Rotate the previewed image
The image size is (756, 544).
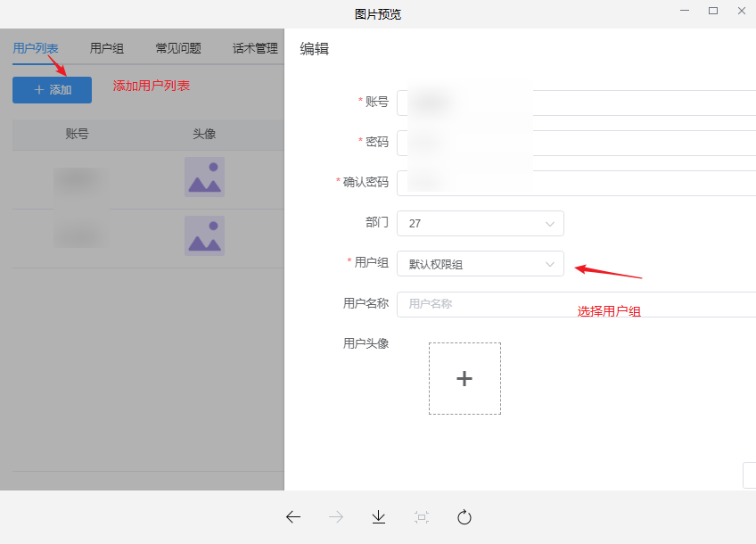pos(464,516)
